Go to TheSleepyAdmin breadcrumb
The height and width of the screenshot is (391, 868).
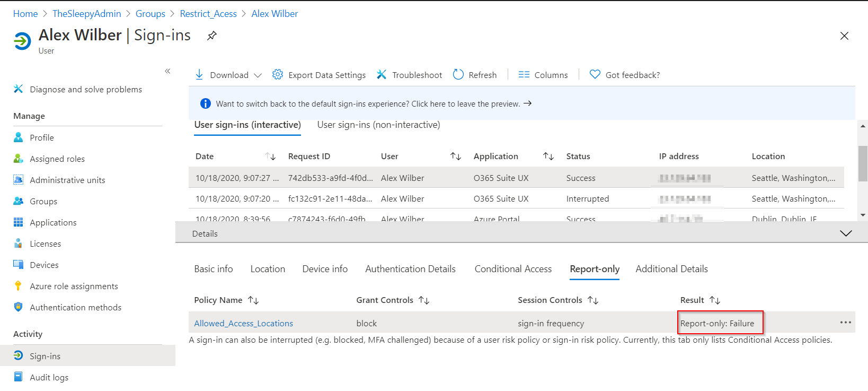point(87,14)
